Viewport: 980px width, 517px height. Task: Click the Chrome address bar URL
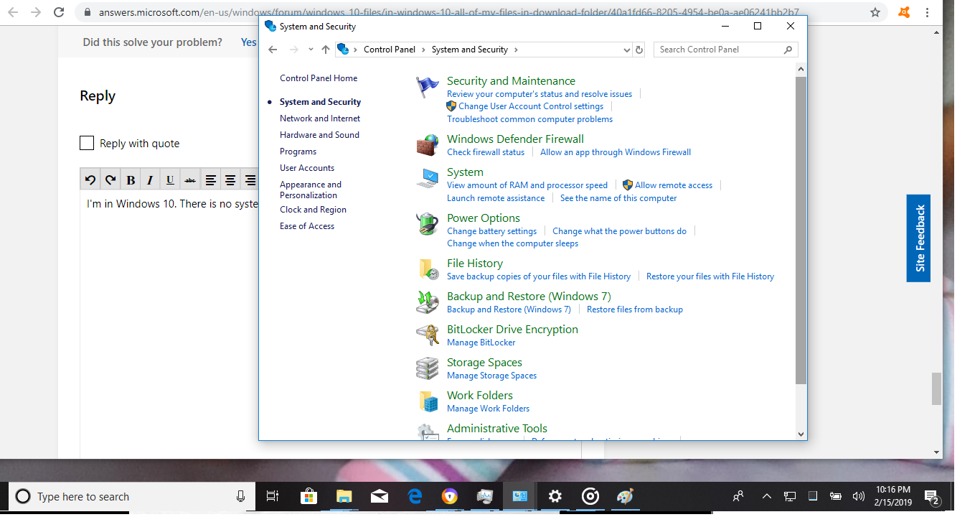pos(448,12)
